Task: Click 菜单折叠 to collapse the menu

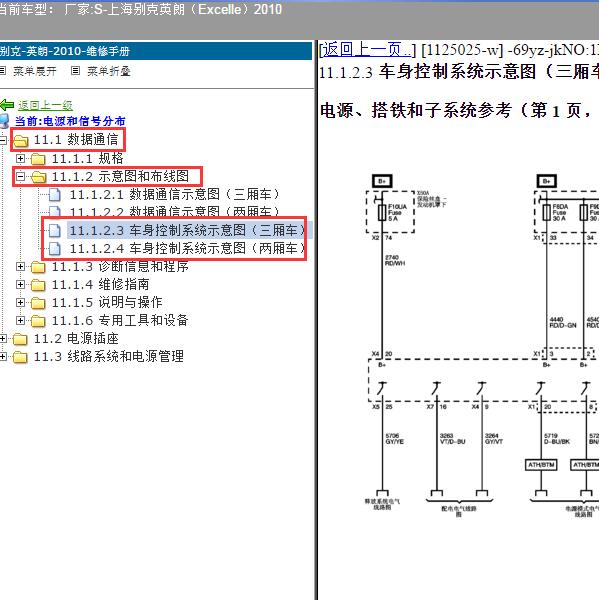Action: 109,71
